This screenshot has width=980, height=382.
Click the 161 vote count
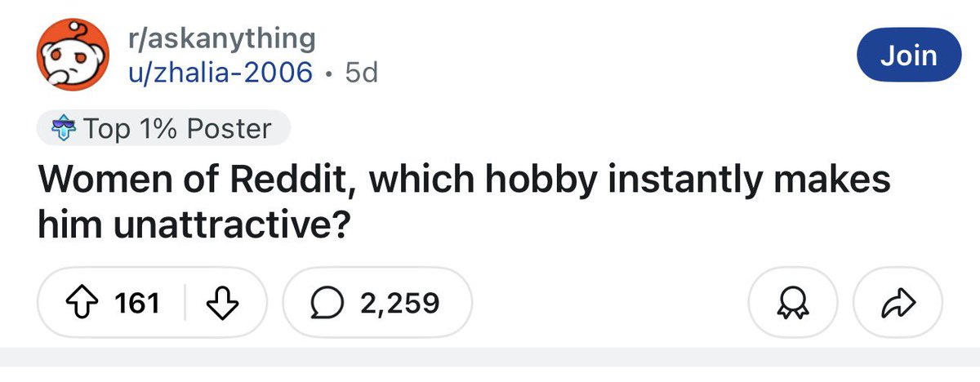pos(137,304)
